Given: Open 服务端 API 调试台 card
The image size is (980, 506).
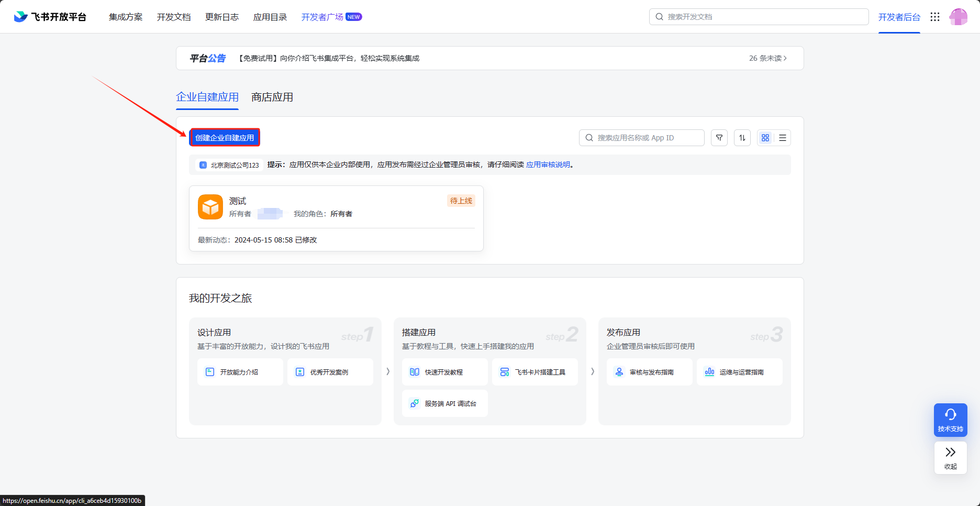Looking at the screenshot, I should [445, 403].
